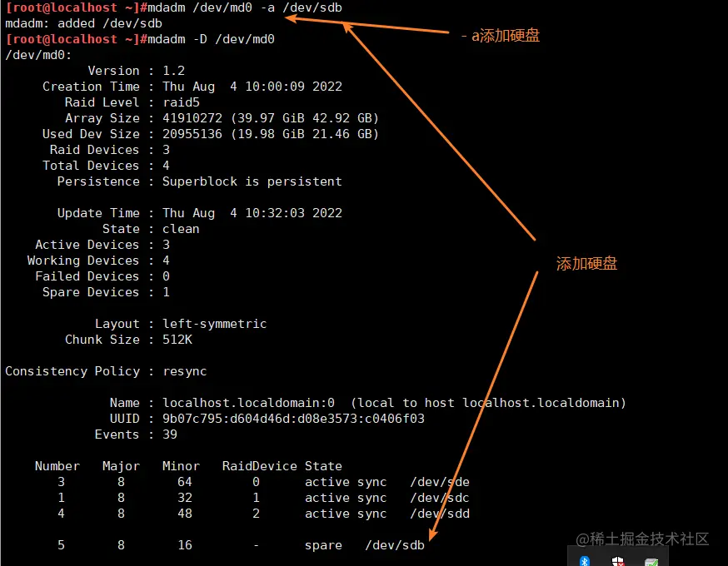Click the 'spare' state in the last row
Viewport: 728px width, 566px height.
(x=324, y=545)
